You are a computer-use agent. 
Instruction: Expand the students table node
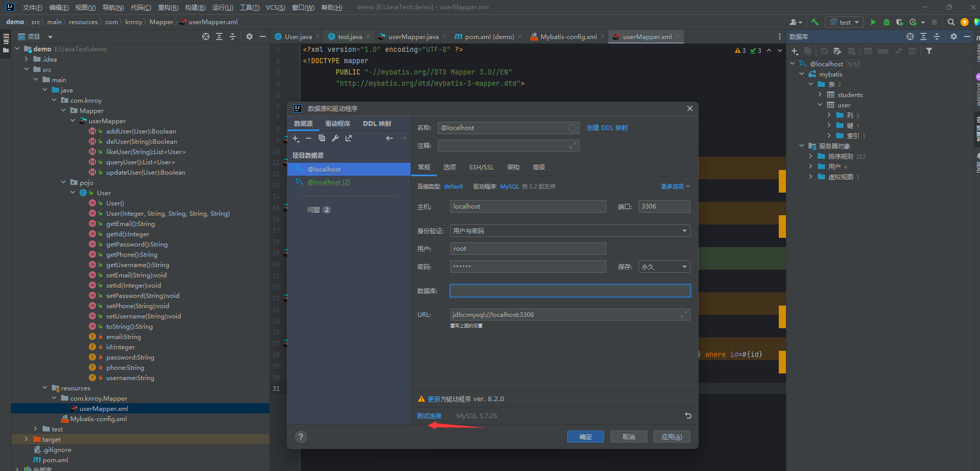pos(820,95)
